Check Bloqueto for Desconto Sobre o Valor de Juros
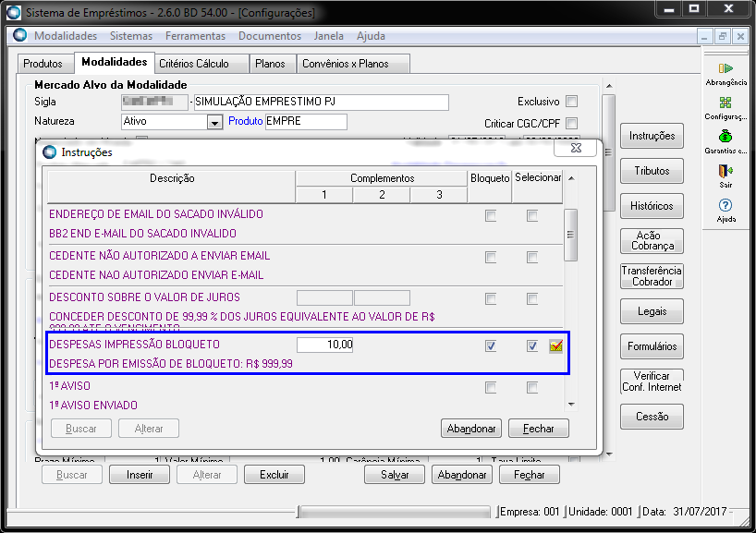 (x=491, y=298)
